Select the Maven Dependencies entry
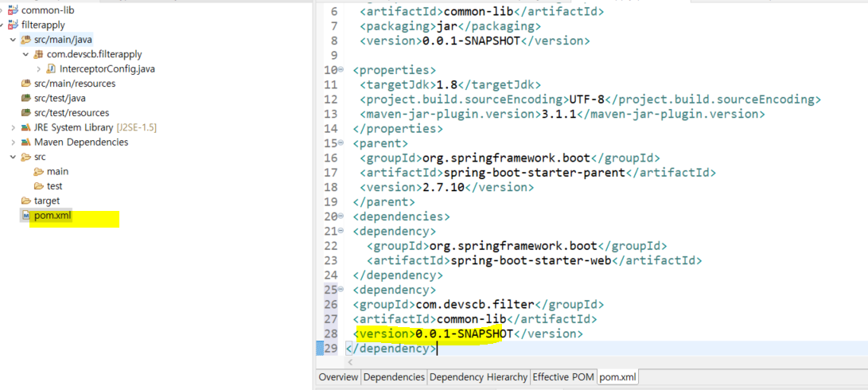868x390 pixels. pyautogui.click(x=81, y=142)
